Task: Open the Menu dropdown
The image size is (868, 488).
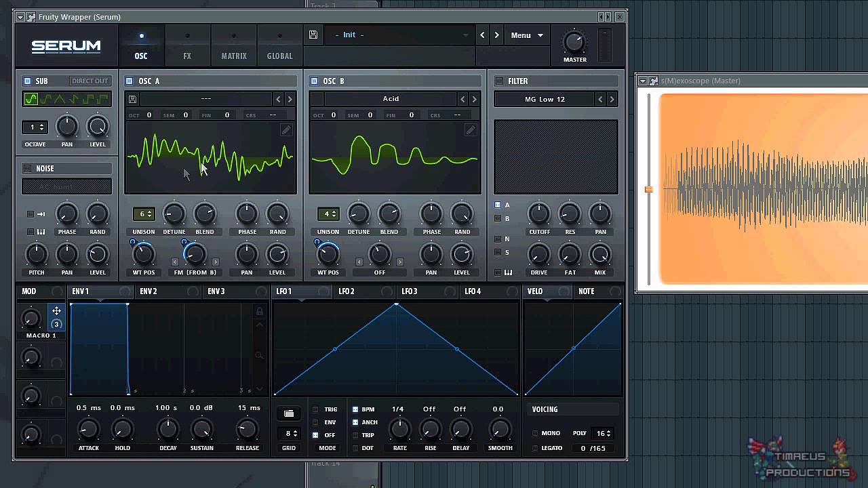Action: (527, 35)
